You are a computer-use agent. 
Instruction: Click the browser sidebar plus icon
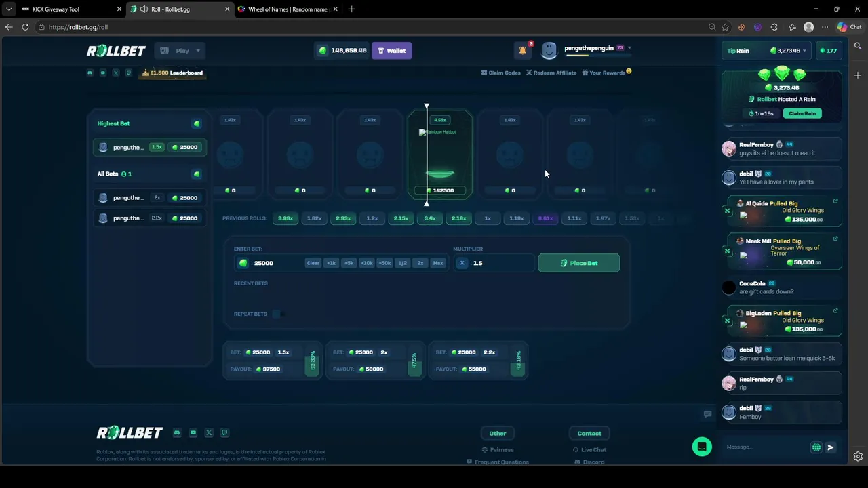pos(858,75)
